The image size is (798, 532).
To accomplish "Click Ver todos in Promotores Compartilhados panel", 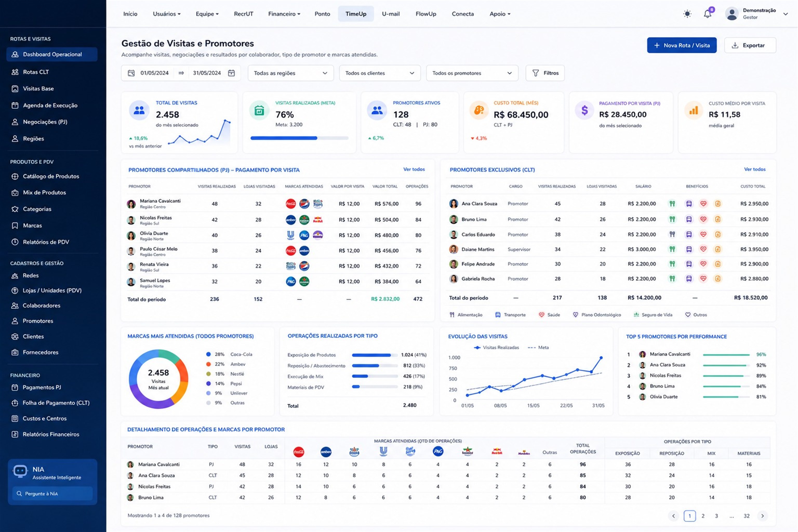I will click(414, 169).
